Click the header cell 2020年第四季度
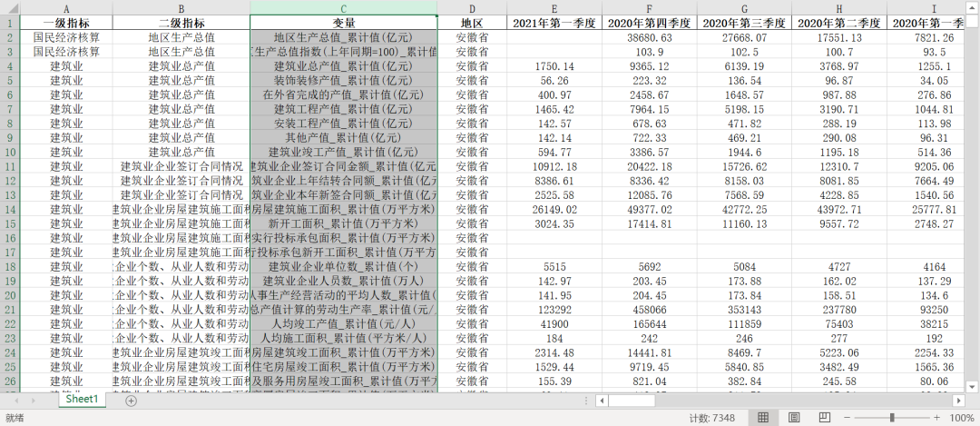Image resolution: width=980 pixels, height=426 pixels. [x=650, y=23]
